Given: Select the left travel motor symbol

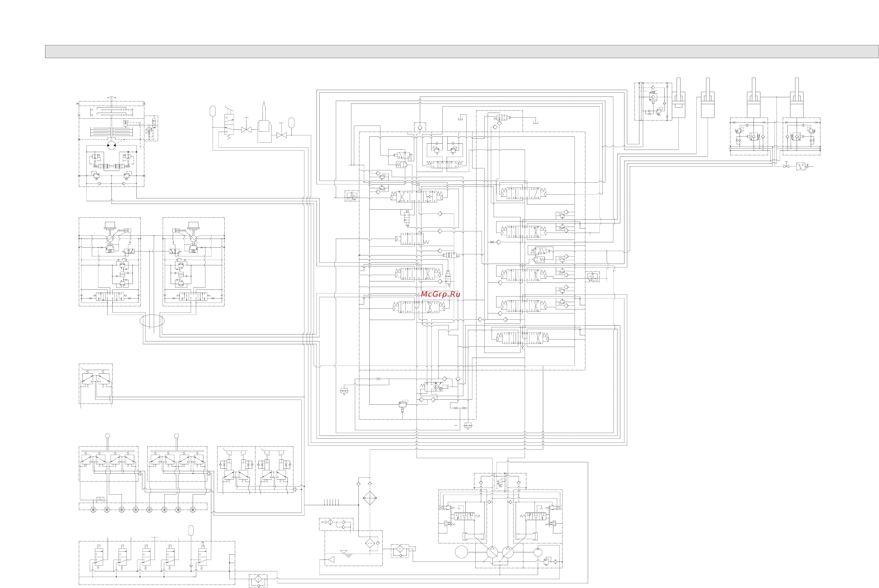Looking at the screenshot, I should (110, 239).
